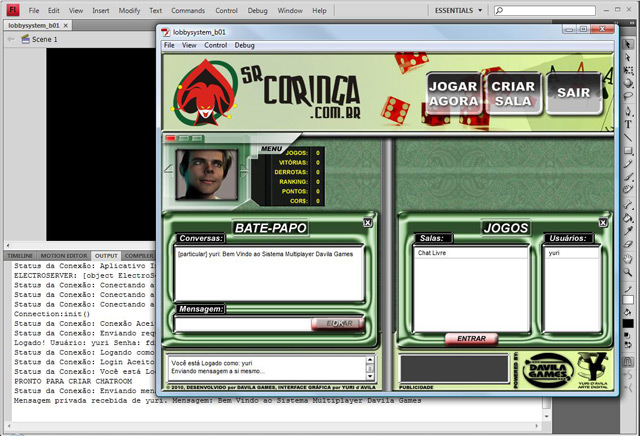Viewport: 640px width, 436px height.
Task: Select the Deco tool
Action: [x=628, y=190]
